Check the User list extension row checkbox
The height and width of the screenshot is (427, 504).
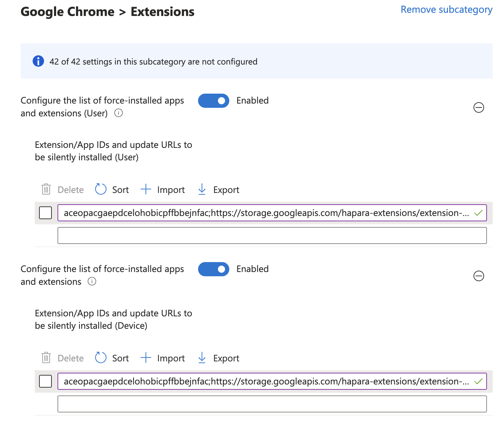pos(45,213)
